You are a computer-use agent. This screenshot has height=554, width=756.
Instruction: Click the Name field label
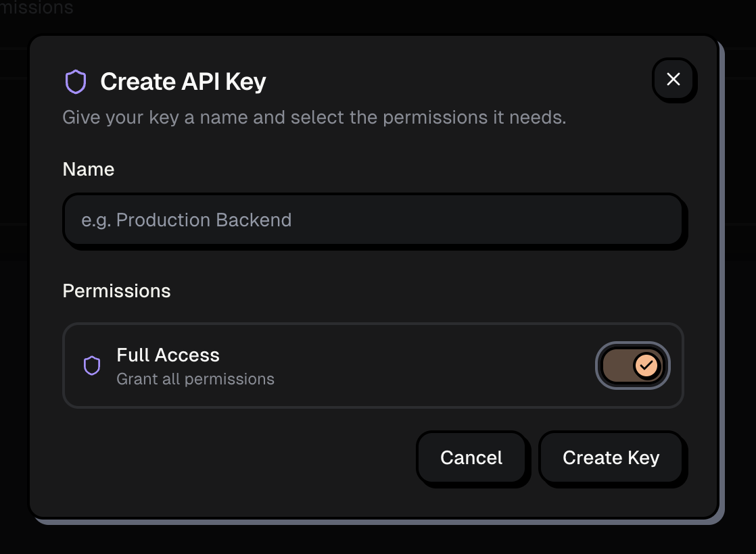[x=88, y=169]
